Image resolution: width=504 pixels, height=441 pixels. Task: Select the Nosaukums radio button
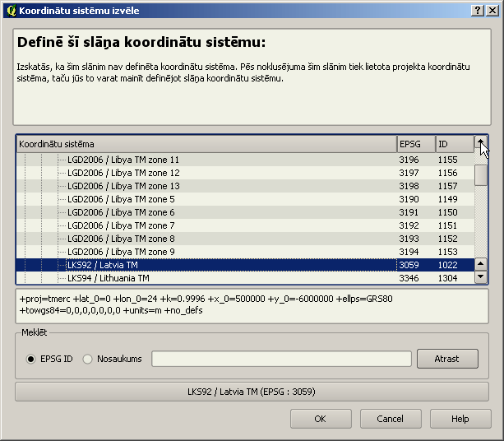[87, 359]
